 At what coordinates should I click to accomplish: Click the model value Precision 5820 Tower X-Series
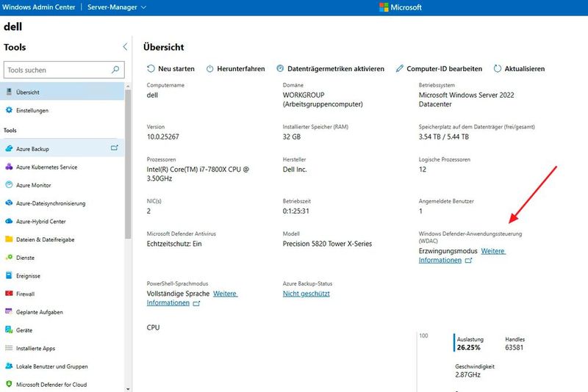click(327, 244)
